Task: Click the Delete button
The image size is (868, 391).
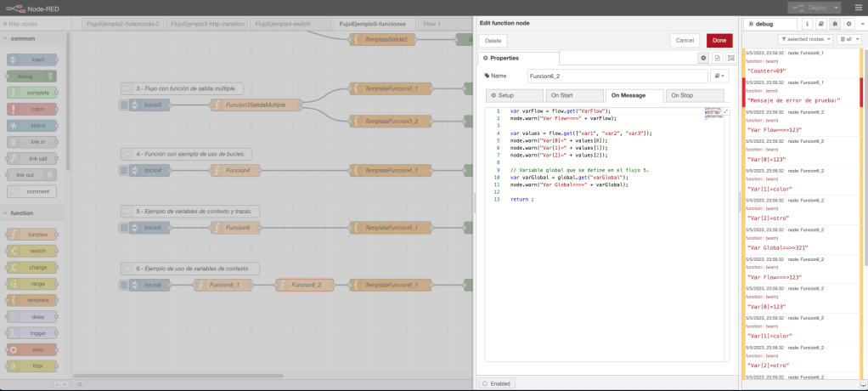Action: 493,40
